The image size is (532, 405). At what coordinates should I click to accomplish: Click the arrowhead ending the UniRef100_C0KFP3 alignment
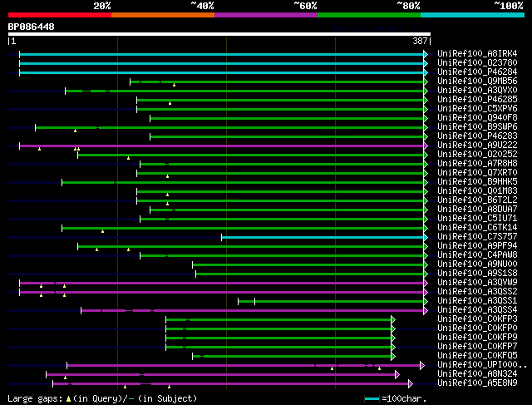coord(393,319)
